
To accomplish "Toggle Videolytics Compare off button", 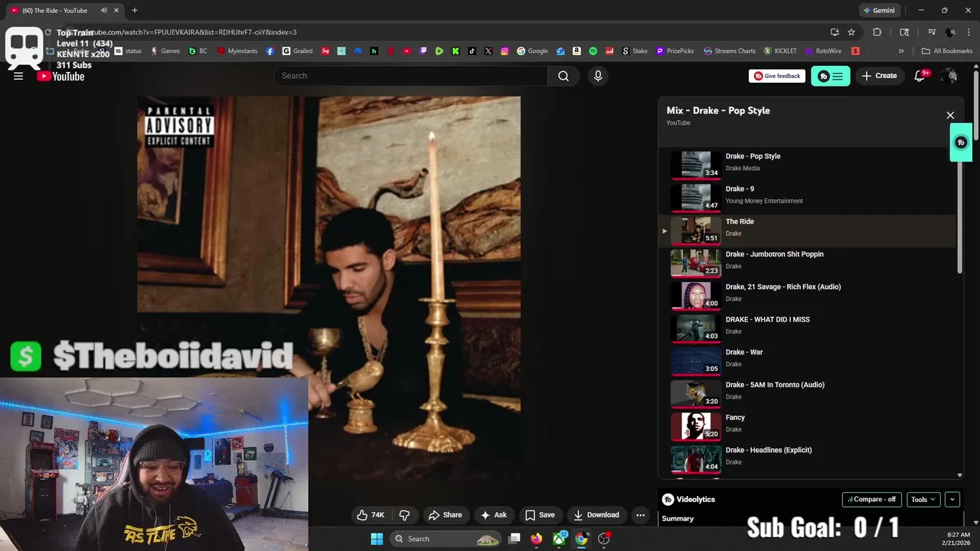I will click(x=872, y=500).
